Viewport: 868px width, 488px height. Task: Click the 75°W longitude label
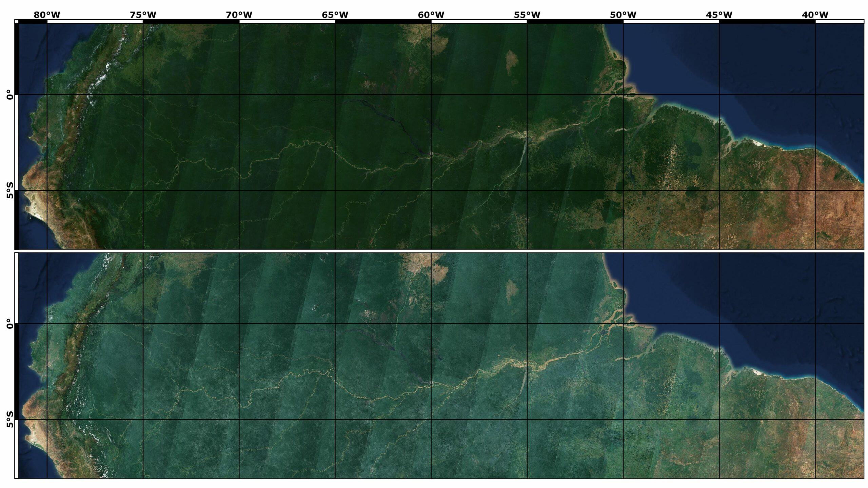tap(143, 15)
